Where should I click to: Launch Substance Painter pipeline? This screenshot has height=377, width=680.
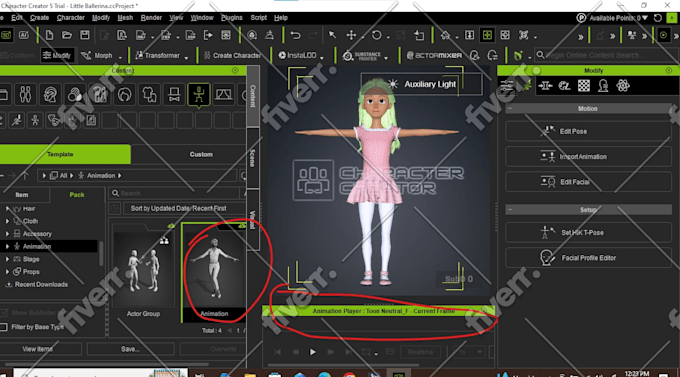362,56
